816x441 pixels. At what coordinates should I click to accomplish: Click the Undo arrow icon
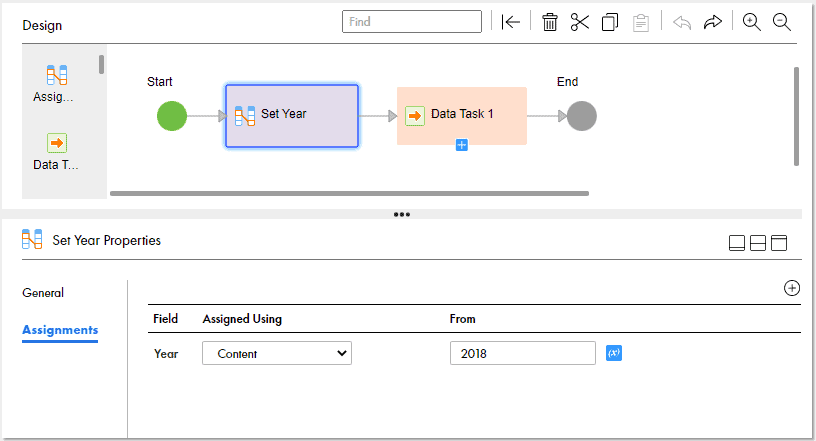(x=682, y=22)
